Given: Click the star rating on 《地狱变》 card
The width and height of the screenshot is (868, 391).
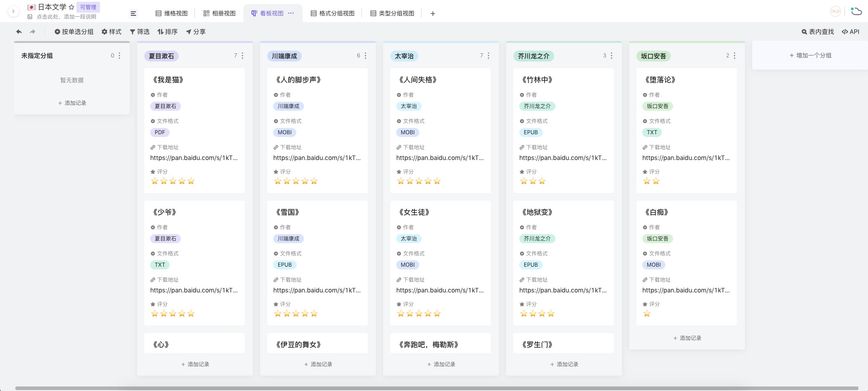Looking at the screenshot, I should (x=537, y=314).
